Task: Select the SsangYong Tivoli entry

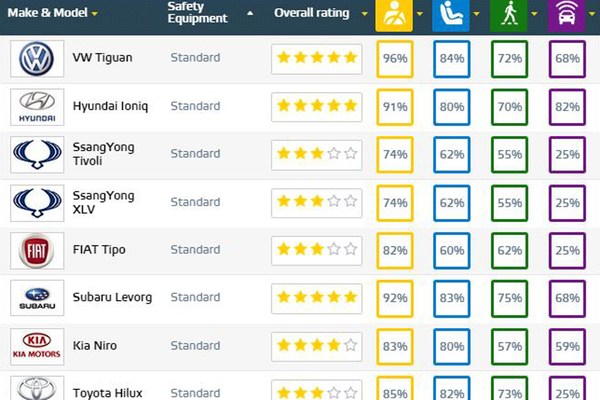Action: (x=103, y=154)
